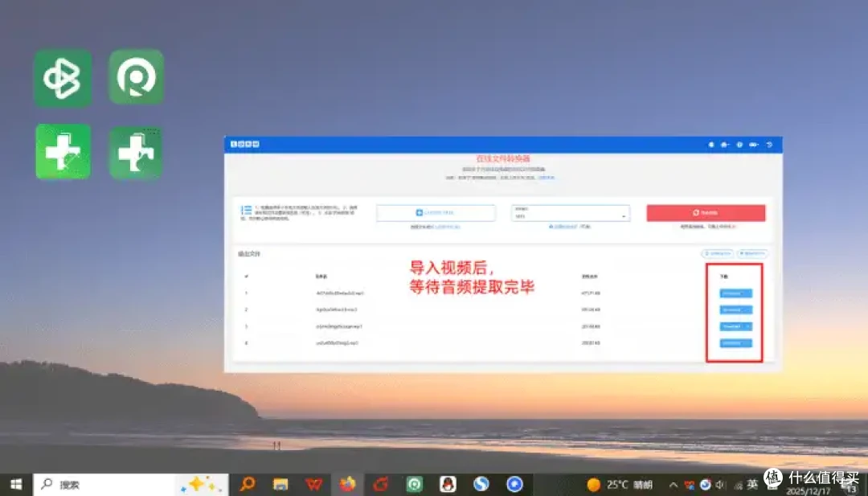This screenshot has height=496, width=868.
Task: Click the blue link below the converter title
Action: point(547,178)
